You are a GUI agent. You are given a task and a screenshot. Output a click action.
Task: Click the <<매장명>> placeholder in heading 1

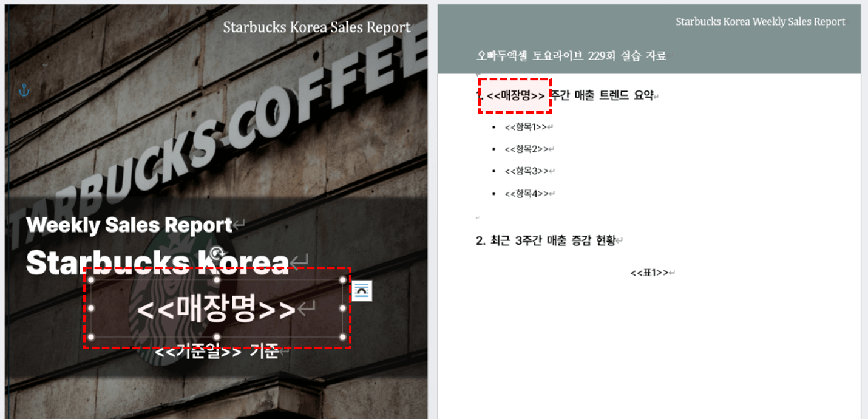coord(515,95)
